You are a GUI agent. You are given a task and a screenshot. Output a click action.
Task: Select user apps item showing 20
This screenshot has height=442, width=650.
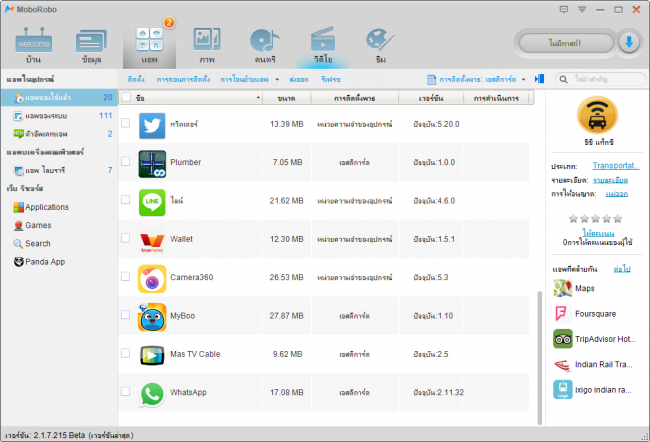tap(59, 97)
